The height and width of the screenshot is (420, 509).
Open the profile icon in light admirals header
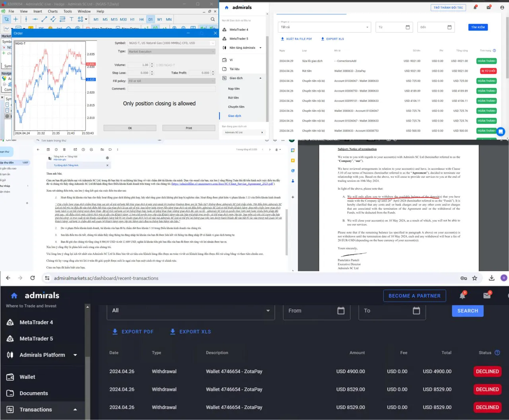(502, 7)
